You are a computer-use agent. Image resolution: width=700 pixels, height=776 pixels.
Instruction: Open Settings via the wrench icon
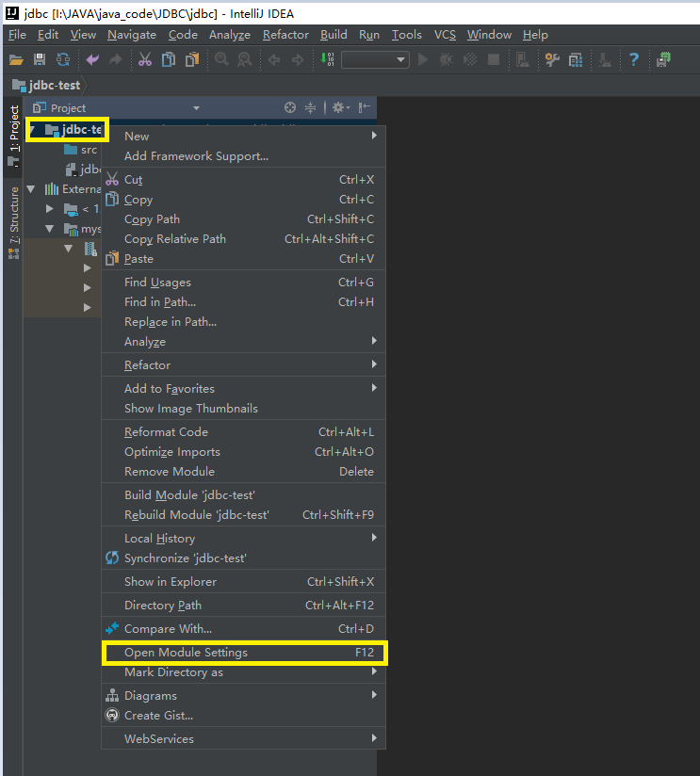[x=552, y=60]
